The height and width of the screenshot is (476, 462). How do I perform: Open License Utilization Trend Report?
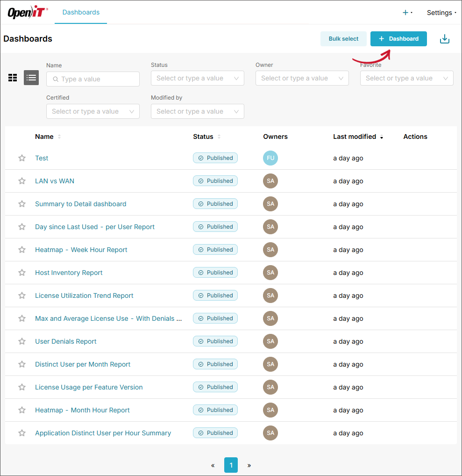84,296
